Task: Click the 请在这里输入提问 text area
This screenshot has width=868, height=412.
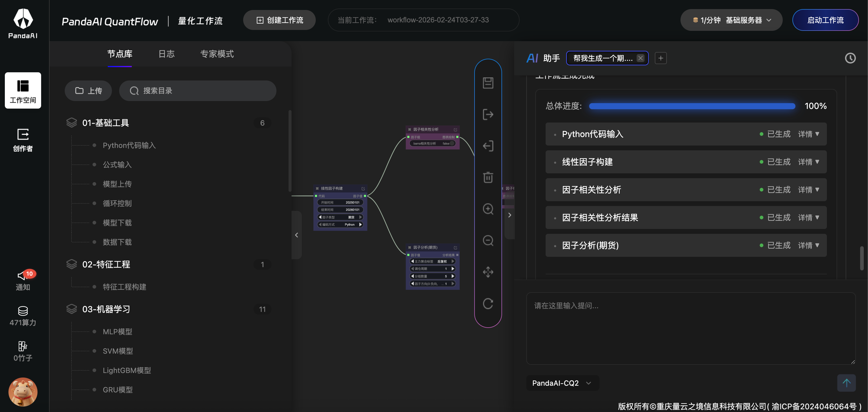Action: tap(691, 329)
